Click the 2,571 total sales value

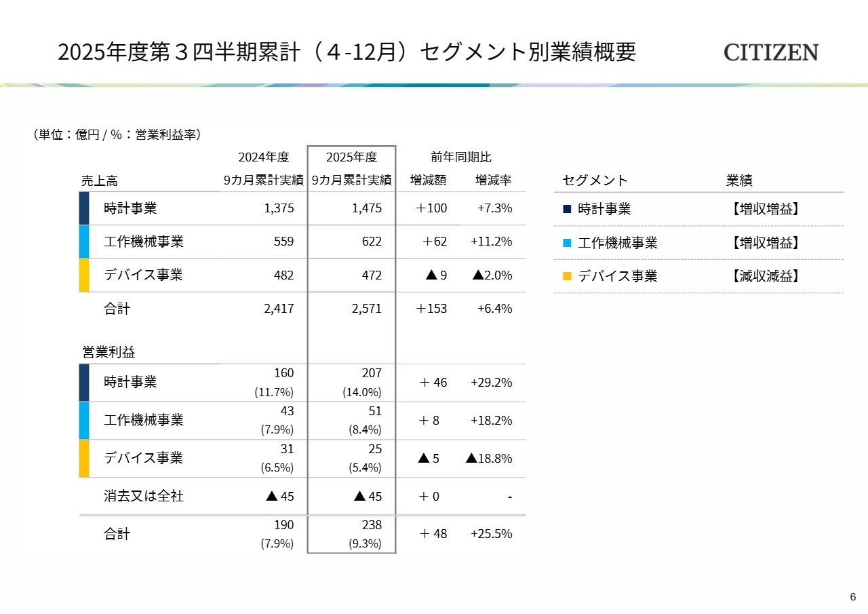pyautogui.click(x=367, y=309)
